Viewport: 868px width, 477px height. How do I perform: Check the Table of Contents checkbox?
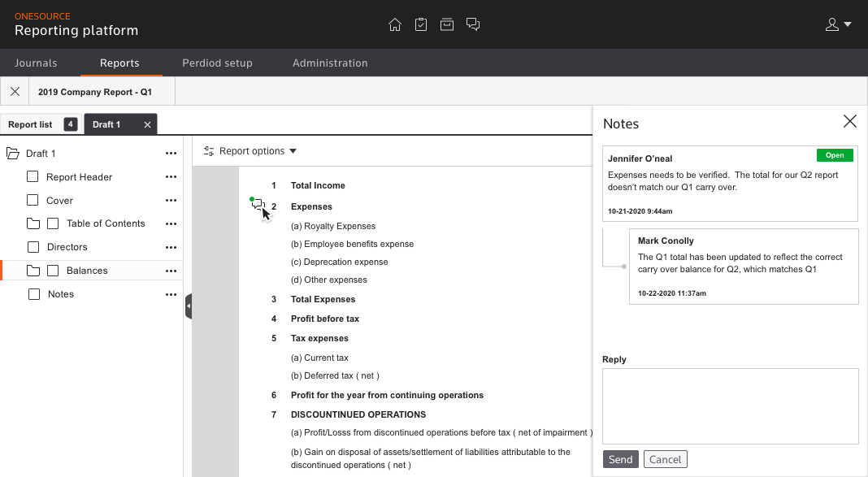[53, 223]
